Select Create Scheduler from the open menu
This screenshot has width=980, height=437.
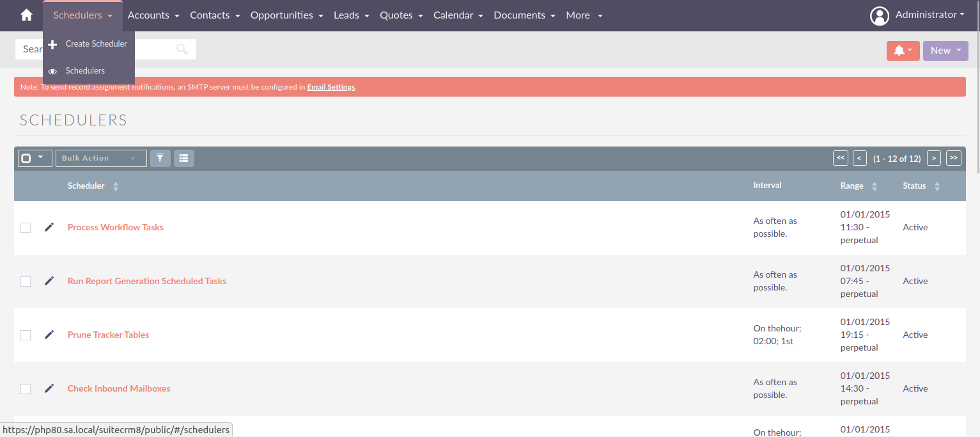[x=96, y=44]
